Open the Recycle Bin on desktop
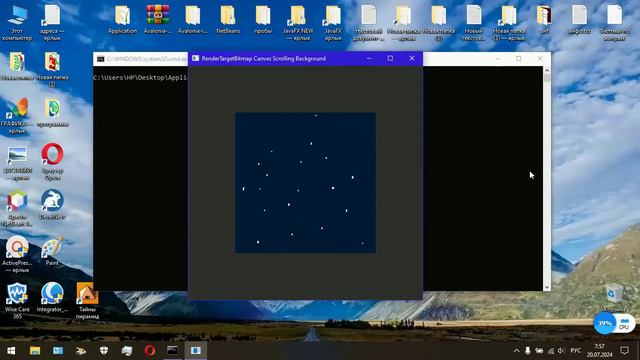 point(614,298)
